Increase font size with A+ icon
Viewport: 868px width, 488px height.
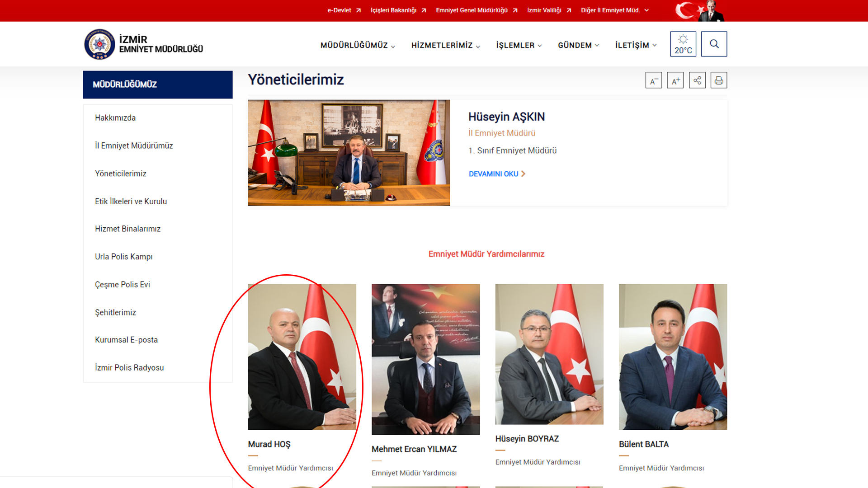point(675,80)
